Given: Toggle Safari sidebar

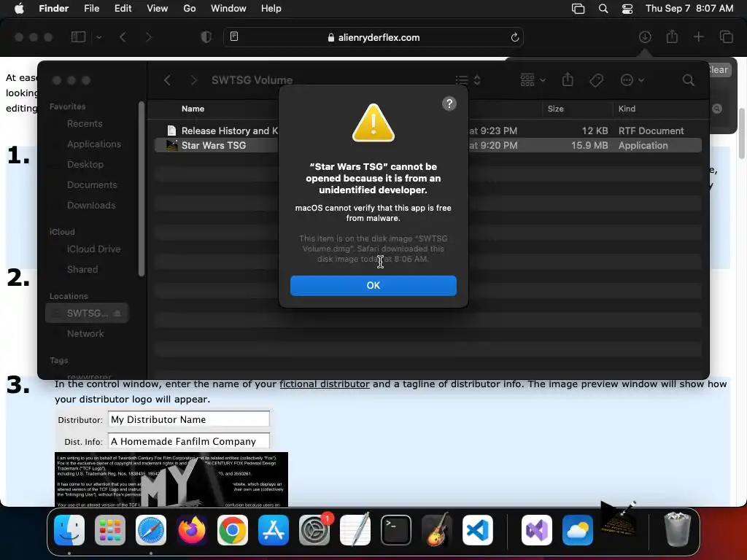Looking at the screenshot, I should point(78,37).
